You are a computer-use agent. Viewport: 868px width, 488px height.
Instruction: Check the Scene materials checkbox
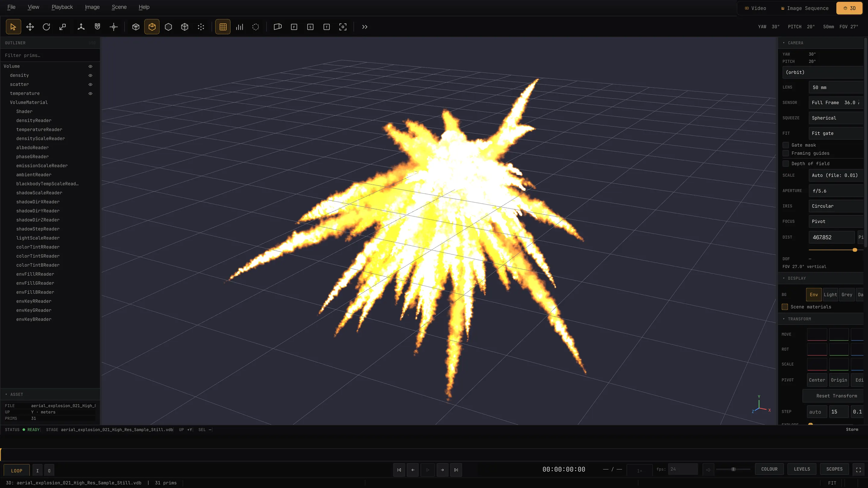tap(785, 307)
